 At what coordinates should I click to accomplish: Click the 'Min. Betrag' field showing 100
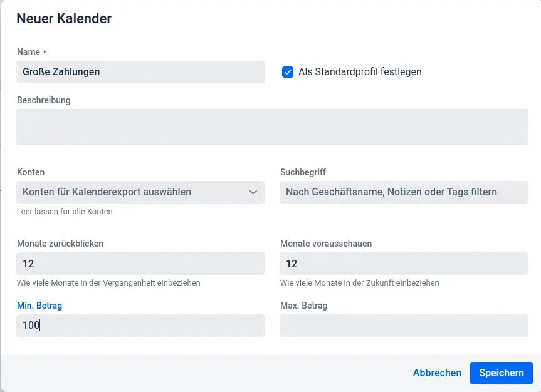(x=140, y=326)
